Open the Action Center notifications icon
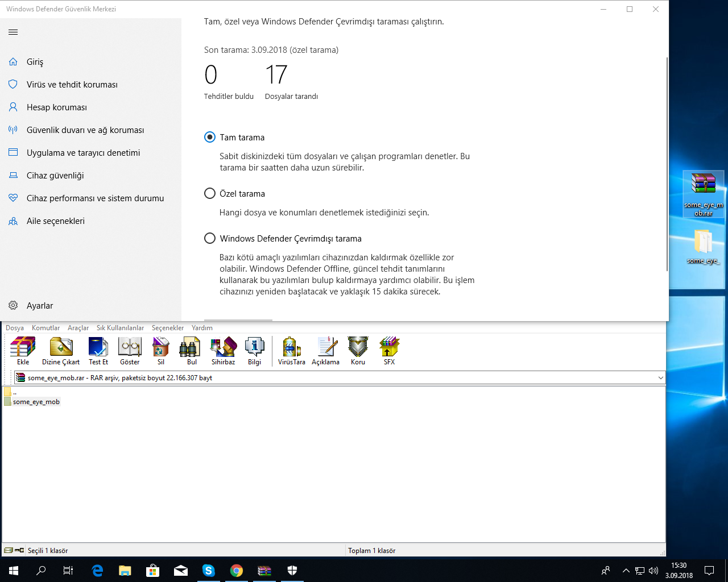 click(x=709, y=571)
